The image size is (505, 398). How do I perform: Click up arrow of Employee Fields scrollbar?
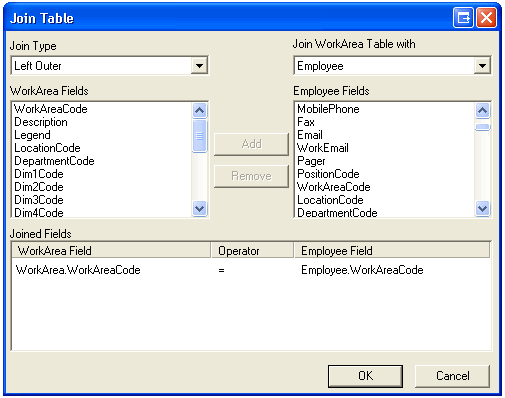coord(483,110)
